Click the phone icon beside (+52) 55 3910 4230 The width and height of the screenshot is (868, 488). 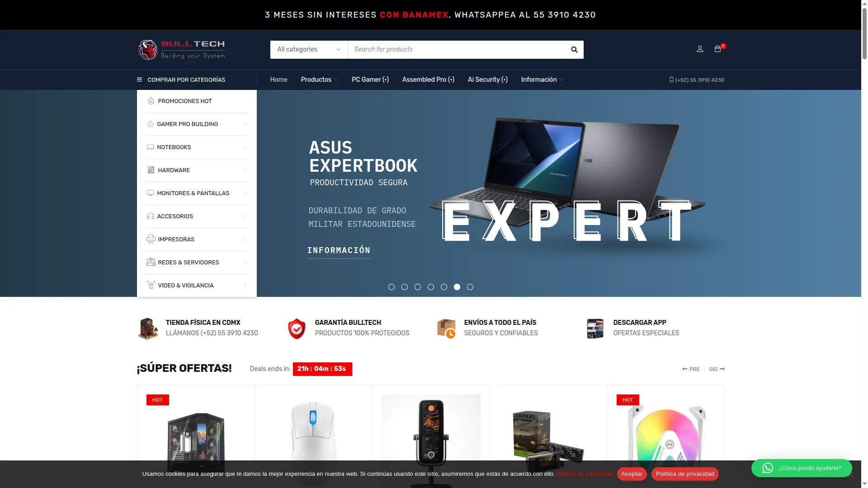point(671,80)
